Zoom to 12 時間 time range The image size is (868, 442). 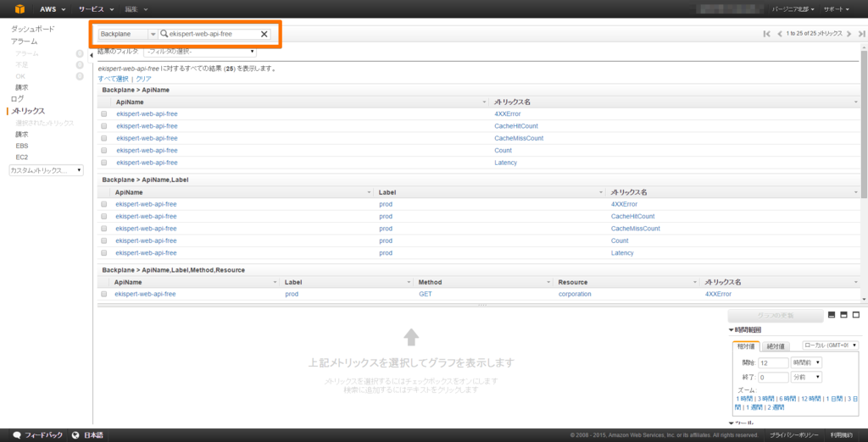click(810, 398)
